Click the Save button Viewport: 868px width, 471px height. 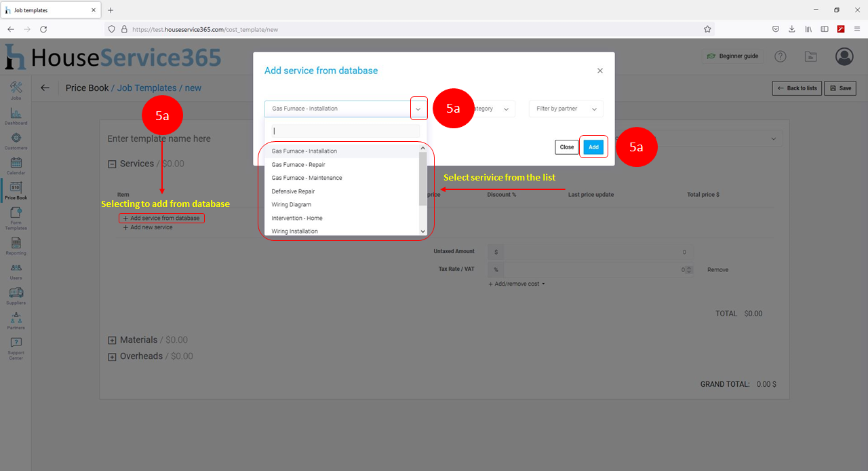click(x=840, y=88)
